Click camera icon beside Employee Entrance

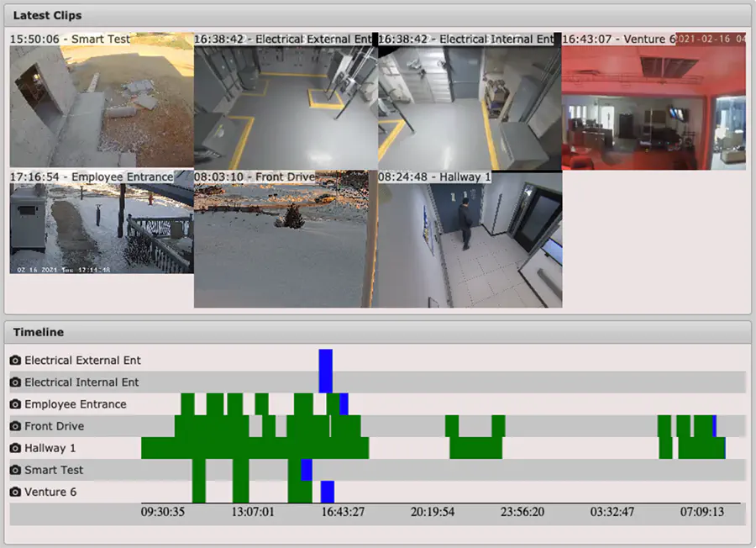[x=15, y=404]
